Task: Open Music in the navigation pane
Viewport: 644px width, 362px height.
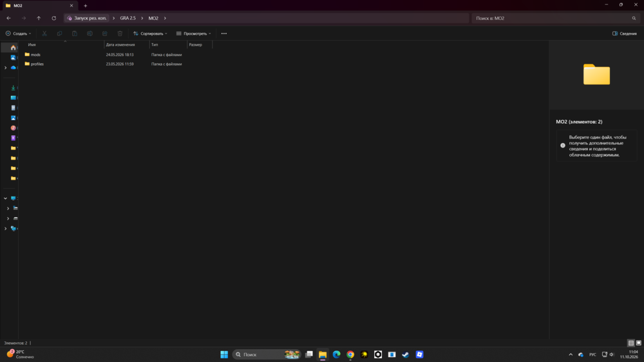Action: [x=13, y=128]
